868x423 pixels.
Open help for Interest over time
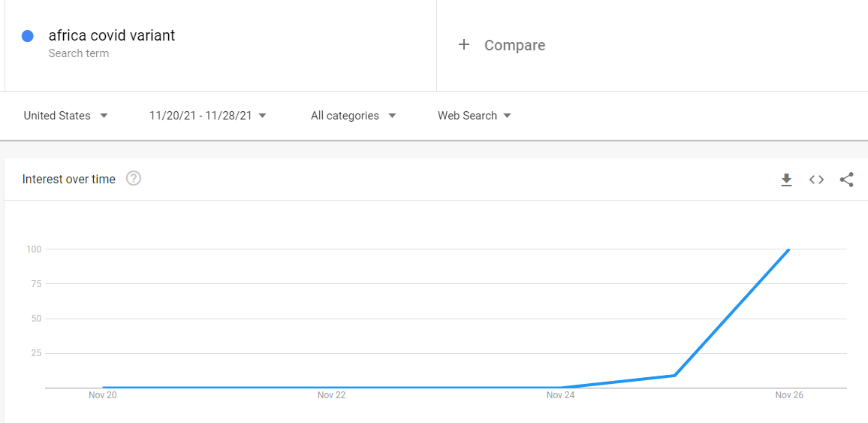[134, 179]
